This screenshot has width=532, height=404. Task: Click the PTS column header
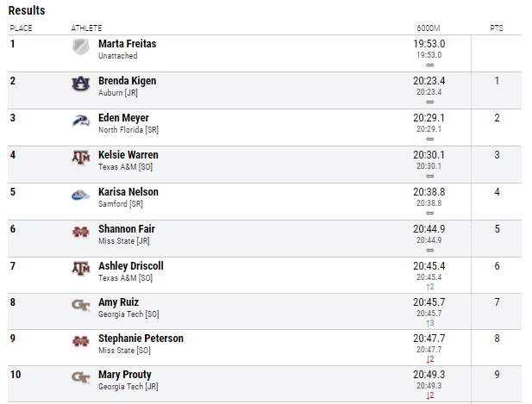click(x=497, y=28)
